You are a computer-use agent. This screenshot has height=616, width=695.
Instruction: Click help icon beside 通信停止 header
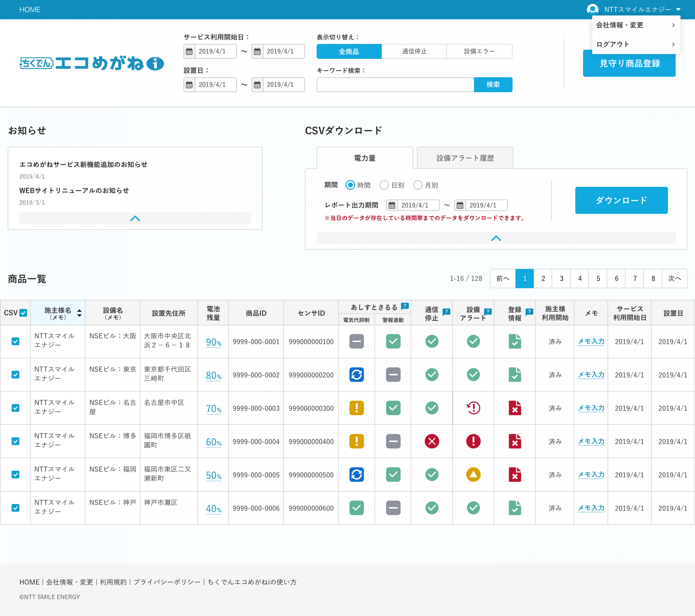pos(447,311)
